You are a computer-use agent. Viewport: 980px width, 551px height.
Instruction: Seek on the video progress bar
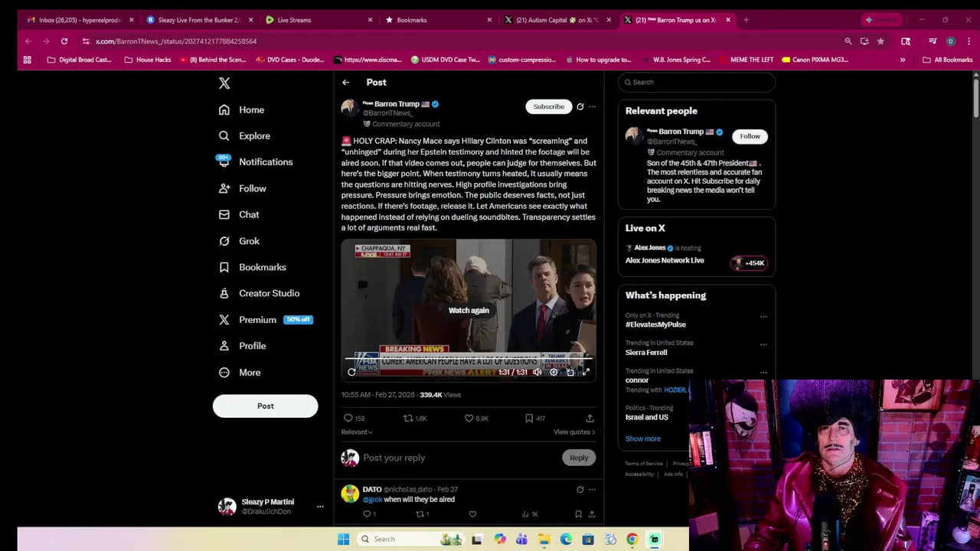coord(469,358)
